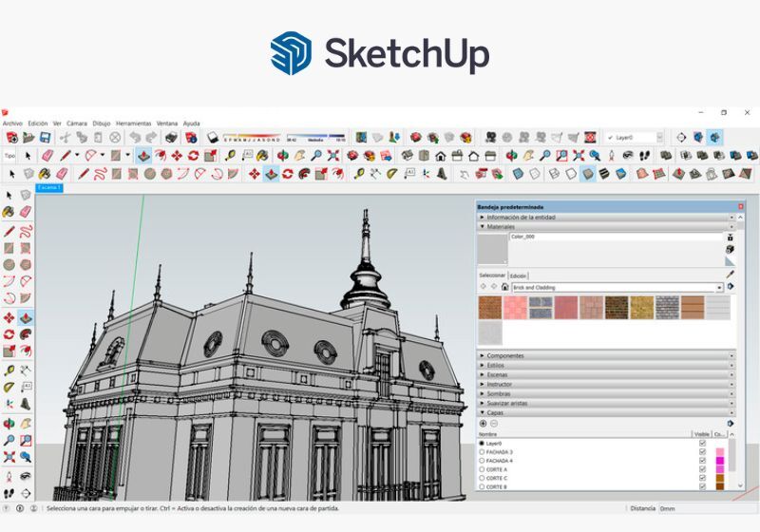Image resolution: width=760 pixels, height=532 pixels.
Task: Switch to Top standard view
Action: 424,156
